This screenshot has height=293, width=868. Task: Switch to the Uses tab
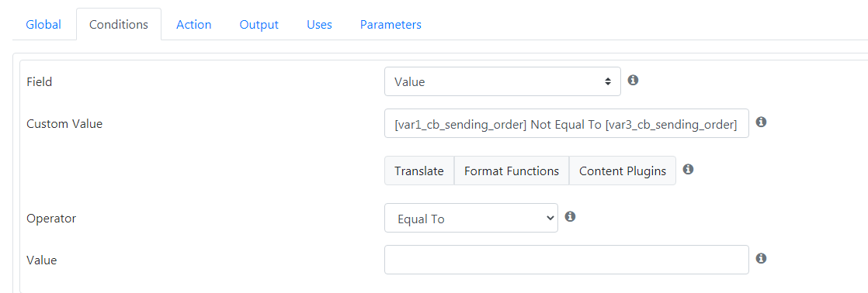coord(319,24)
